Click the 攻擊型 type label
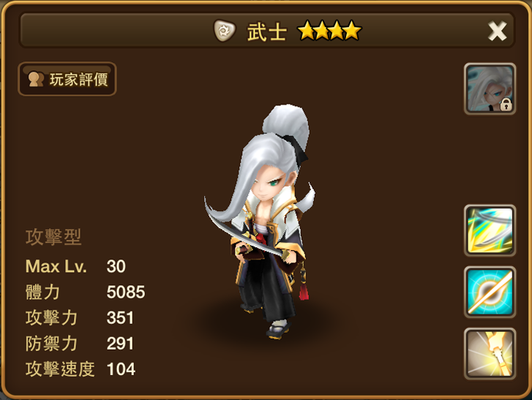Screen dimensions: 532x400 (53, 237)
